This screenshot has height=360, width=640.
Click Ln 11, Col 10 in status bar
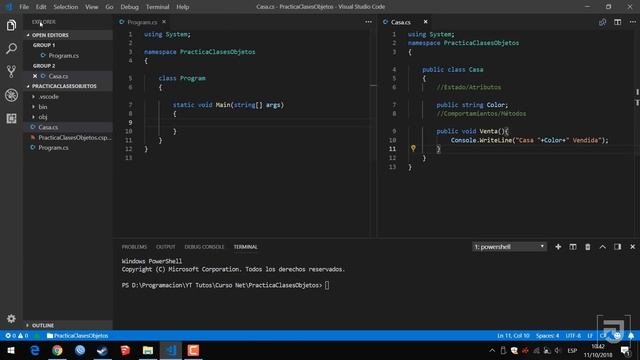click(x=513, y=336)
